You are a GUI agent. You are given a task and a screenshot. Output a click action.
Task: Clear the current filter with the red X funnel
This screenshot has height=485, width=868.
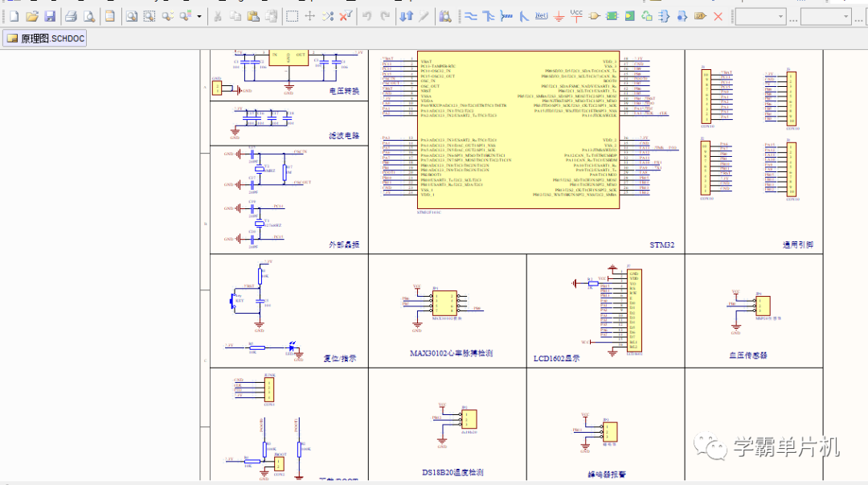pos(346,17)
